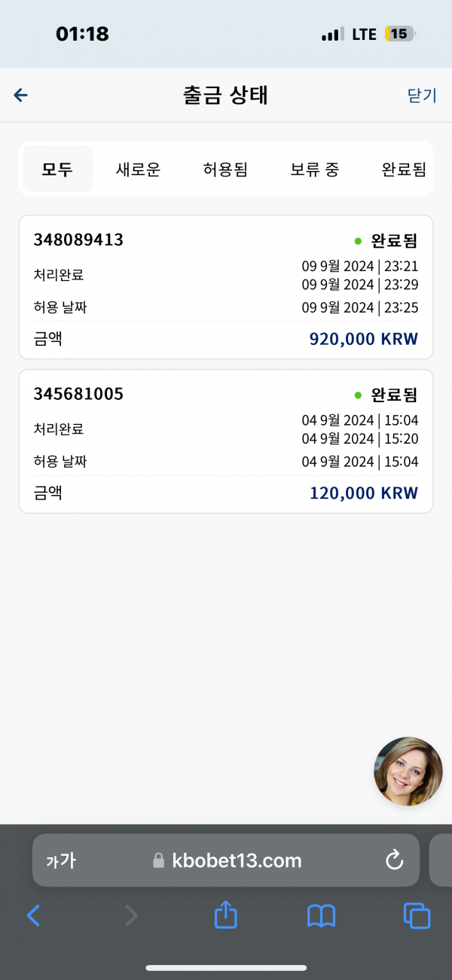Select the 모두 filter tab
Image resolution: width=452 pixels, height=980 pixels.
pos(57,169)
